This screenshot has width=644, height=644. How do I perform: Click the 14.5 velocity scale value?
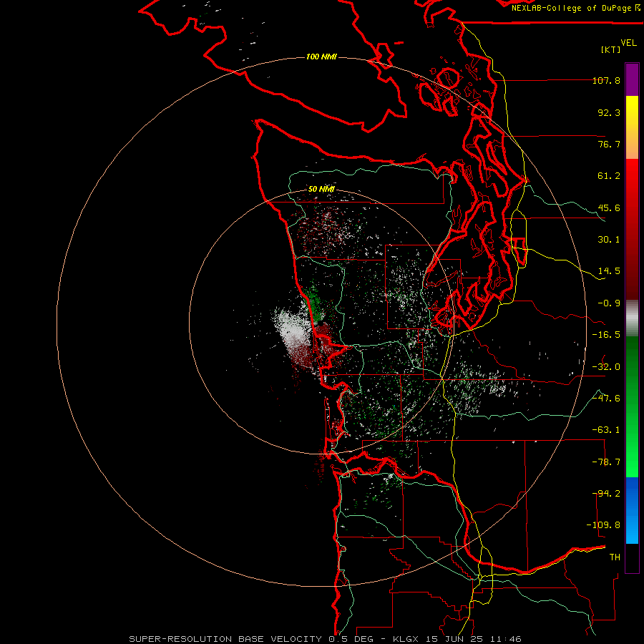(x=609, y=271)
